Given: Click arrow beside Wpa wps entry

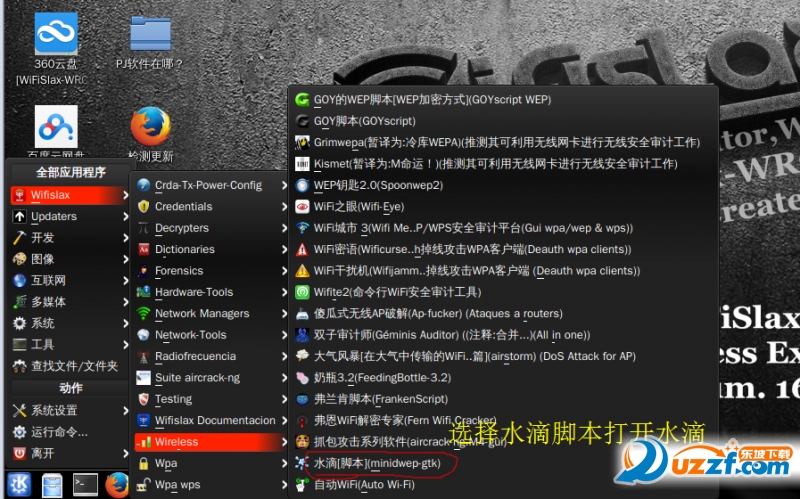Looking at the screenshot, I should click(x=284, y=485).
